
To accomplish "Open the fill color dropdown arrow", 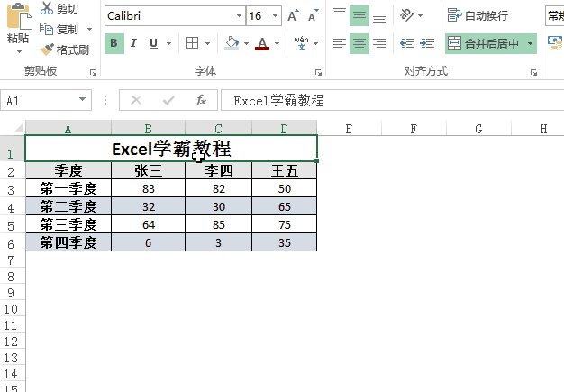I will click(246, 43).
